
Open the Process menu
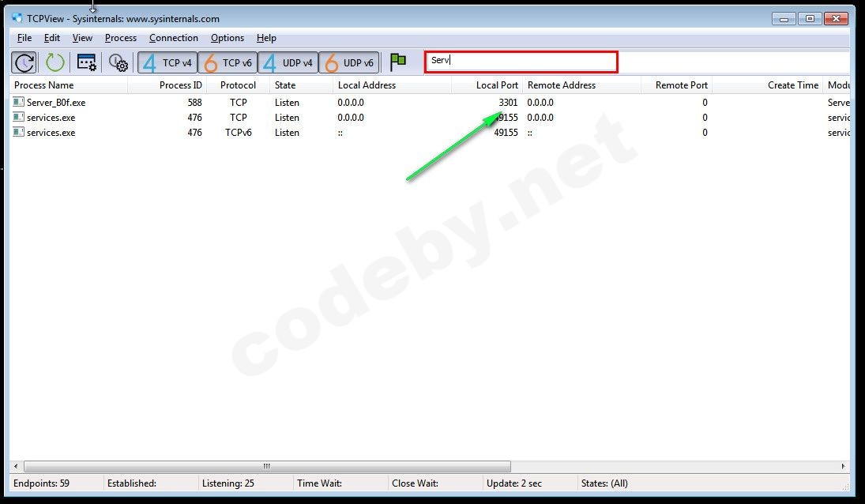121,37
